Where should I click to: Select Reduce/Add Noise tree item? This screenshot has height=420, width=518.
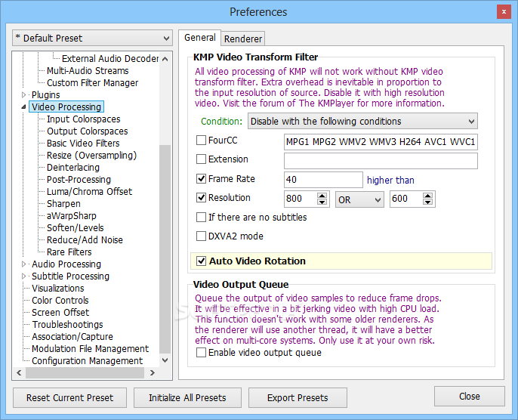pyautogui.click(x=85, y=240)
